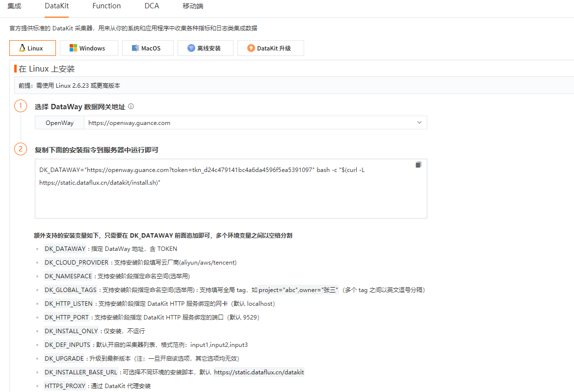574x392 pixels.
Task: Open the DCA tab
Action: [x=152, y=6]
